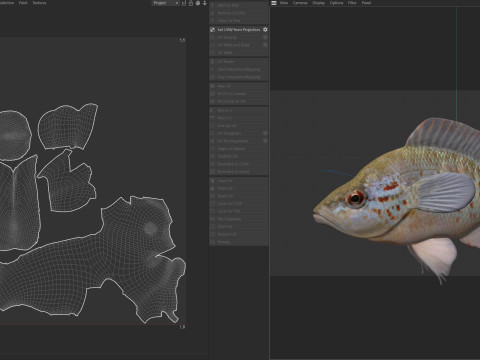Run Set UVW from Projection command

coord(238,30)
